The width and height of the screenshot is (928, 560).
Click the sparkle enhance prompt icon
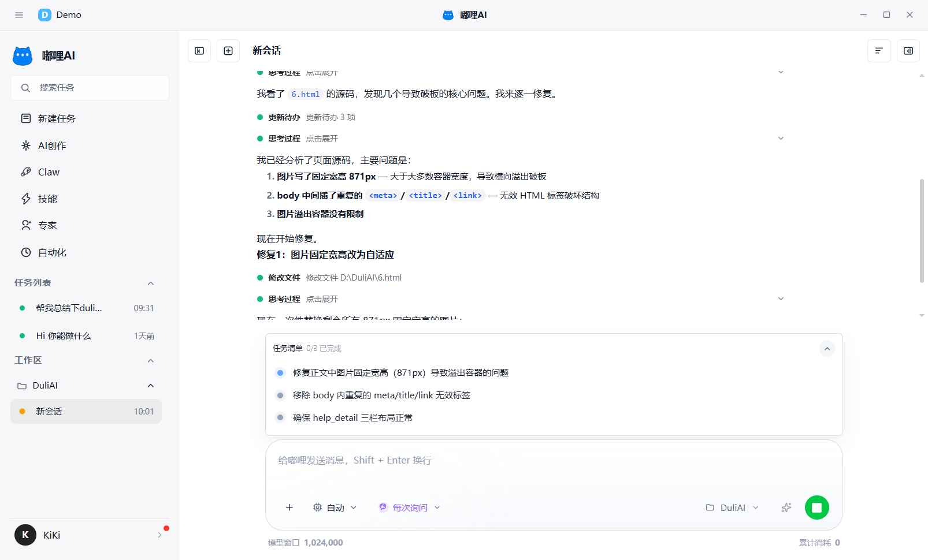[x=786, y=507]
